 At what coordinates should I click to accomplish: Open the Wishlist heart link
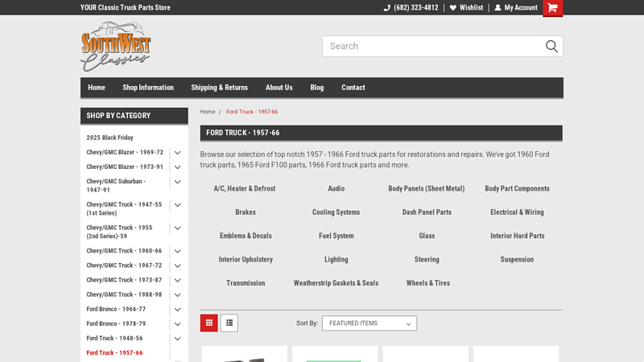(466, 8)
